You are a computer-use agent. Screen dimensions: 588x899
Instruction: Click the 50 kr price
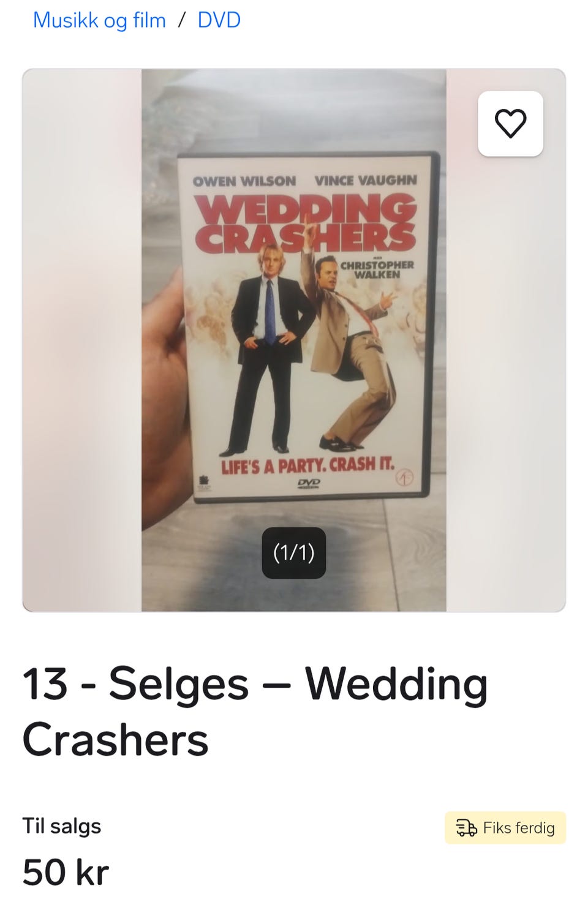(x=66, y=872)
